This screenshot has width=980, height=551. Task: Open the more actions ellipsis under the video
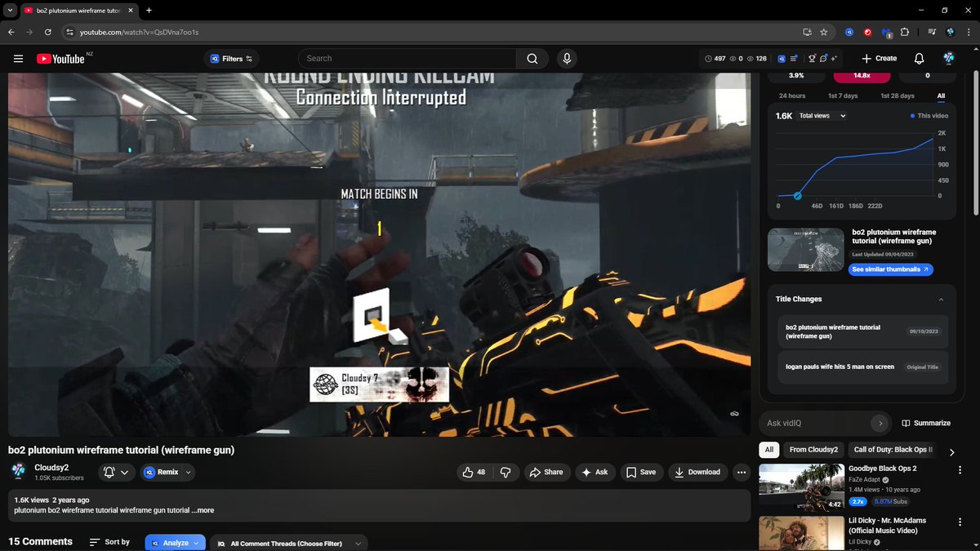point(741,472)
